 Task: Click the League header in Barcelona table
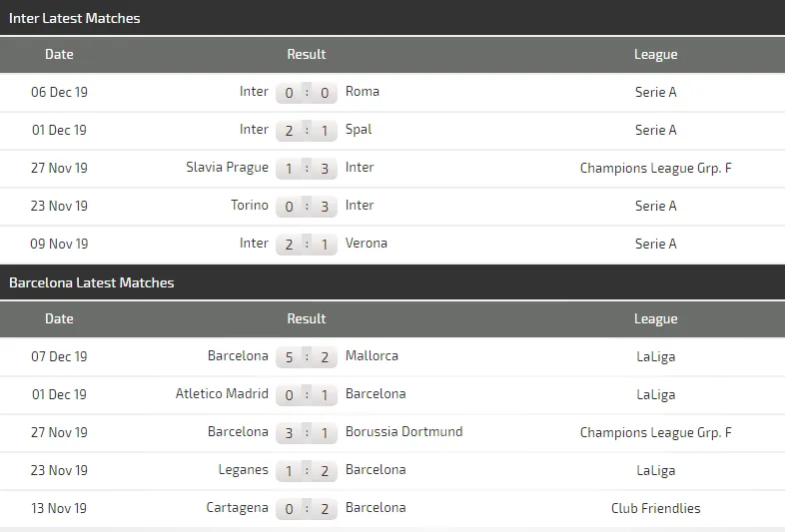(x=655, y=319)
